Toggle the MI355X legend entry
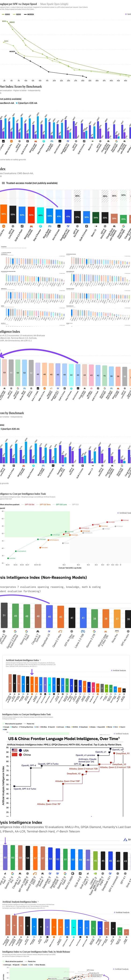The image size is (131, 980). (29, 14)
